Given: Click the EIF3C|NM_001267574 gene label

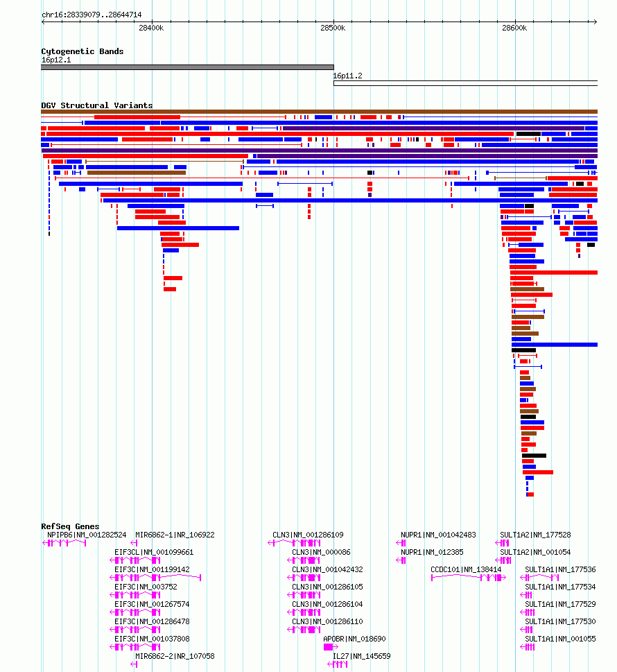Looking at the screenshot, I should click(x=152, y=604).
